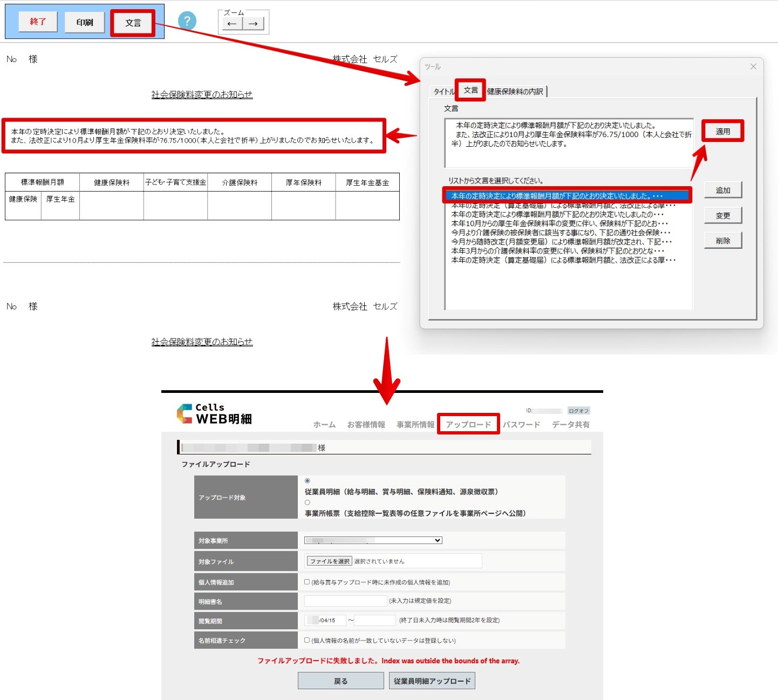778x700 pixels.
Task: Enable the 名前相違チェック checkbox
Action: pos(307,640)
